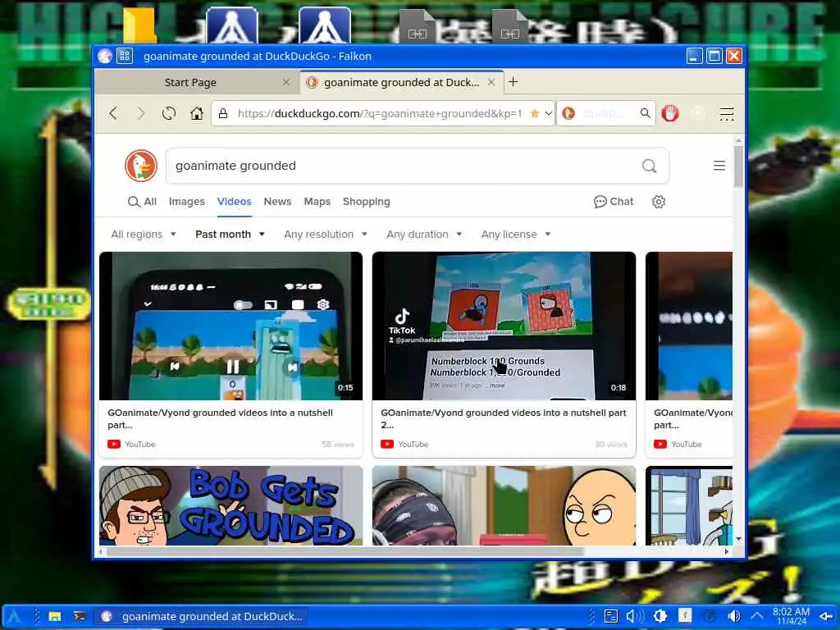This screenshot has height=630, width=840.
Task: Click the DuckDuckGo duck logo
Action: click(141, 166)
